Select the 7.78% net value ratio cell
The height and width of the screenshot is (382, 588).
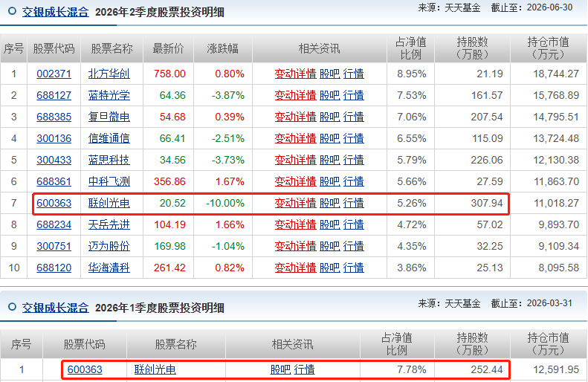(x=412, y=369)
